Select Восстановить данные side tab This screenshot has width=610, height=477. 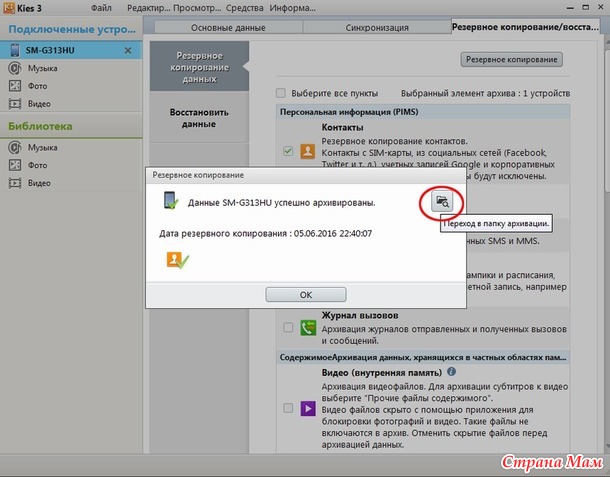point(199,118)
